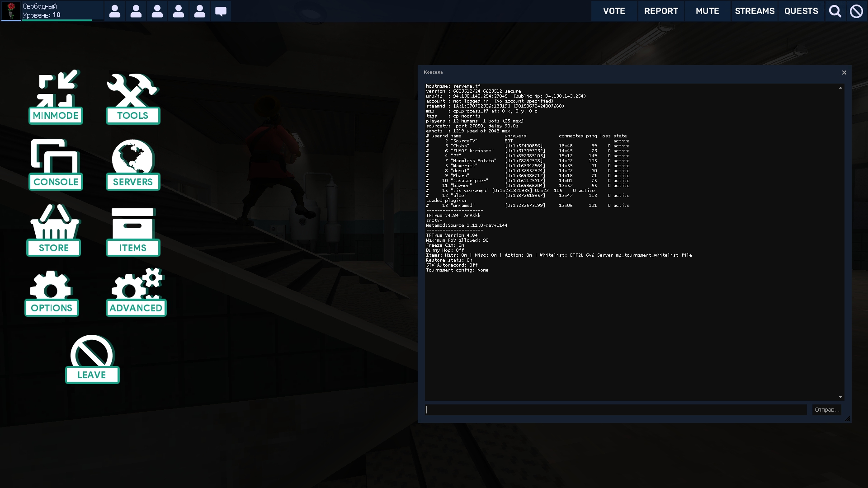The image size is (868, 488).
Task: Click the second friend silhouette icon
Action: tap(136, 11)
